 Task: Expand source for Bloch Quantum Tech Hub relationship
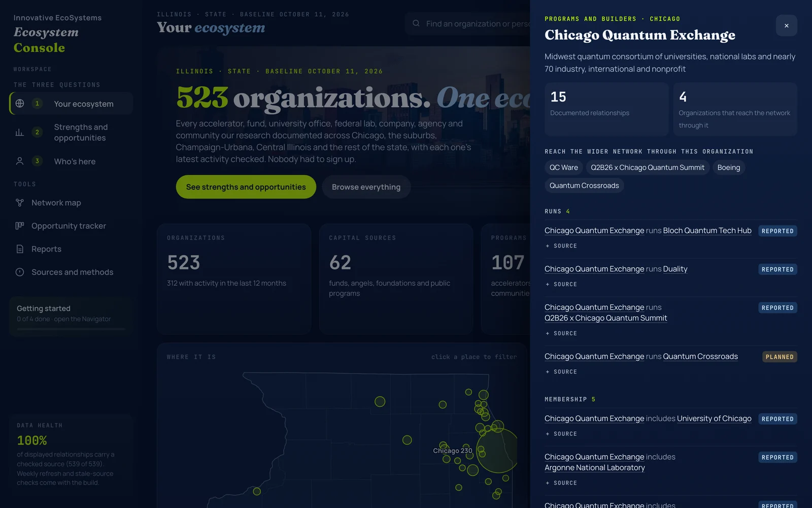tap(561, 246)
